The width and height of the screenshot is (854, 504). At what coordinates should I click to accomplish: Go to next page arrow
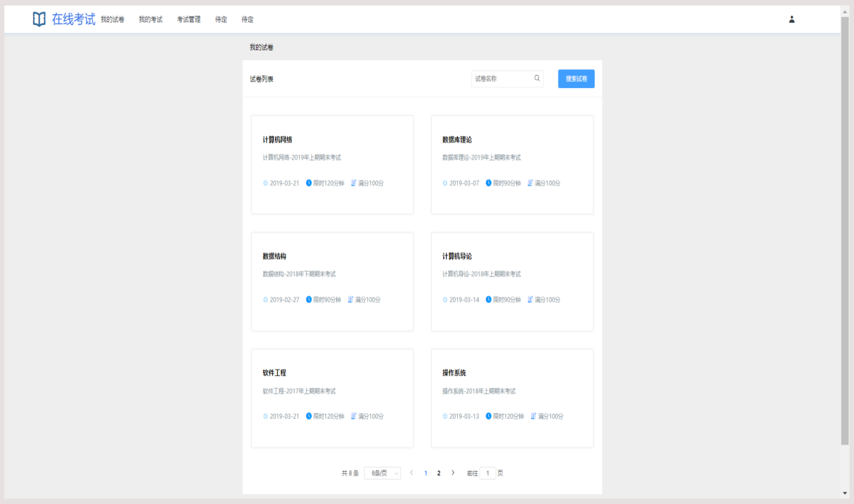tap(453, 473)
